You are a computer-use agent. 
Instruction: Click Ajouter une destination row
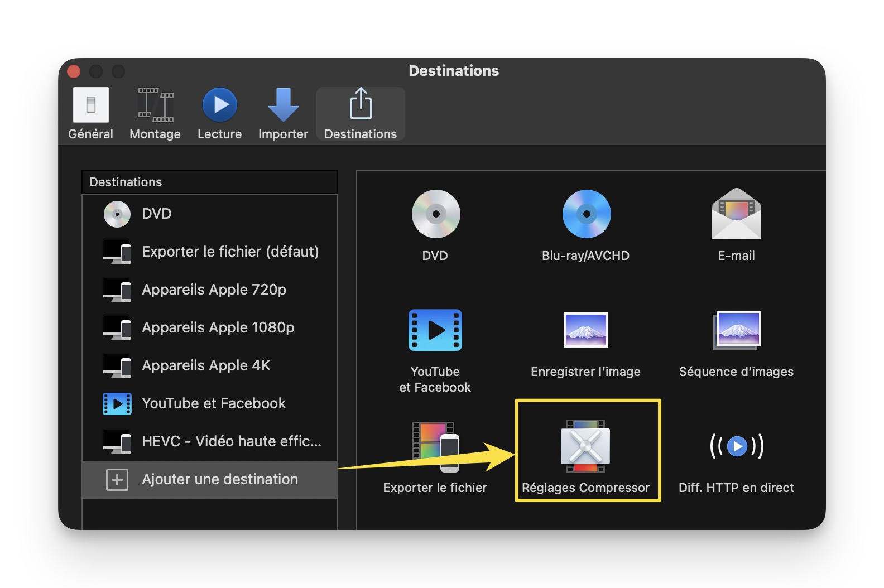click(210, 479)
